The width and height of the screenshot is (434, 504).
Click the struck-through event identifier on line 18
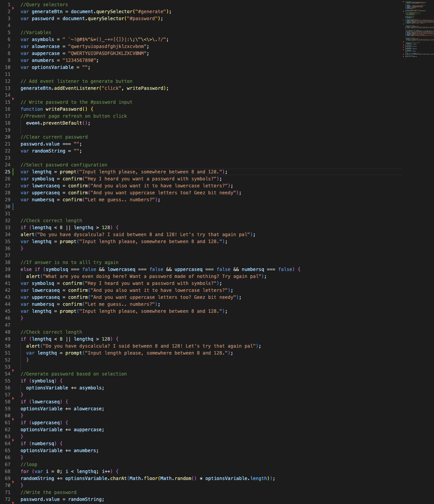coord(33,123)
